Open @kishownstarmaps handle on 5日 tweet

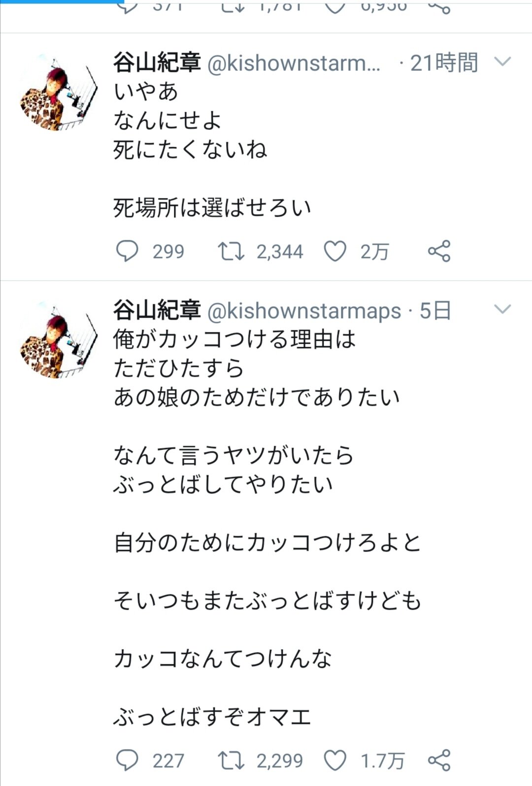click(x=304, y=311)
